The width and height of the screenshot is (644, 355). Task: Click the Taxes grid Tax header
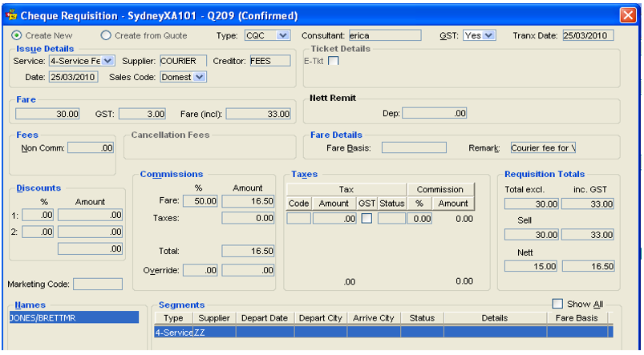pos(346,190)
